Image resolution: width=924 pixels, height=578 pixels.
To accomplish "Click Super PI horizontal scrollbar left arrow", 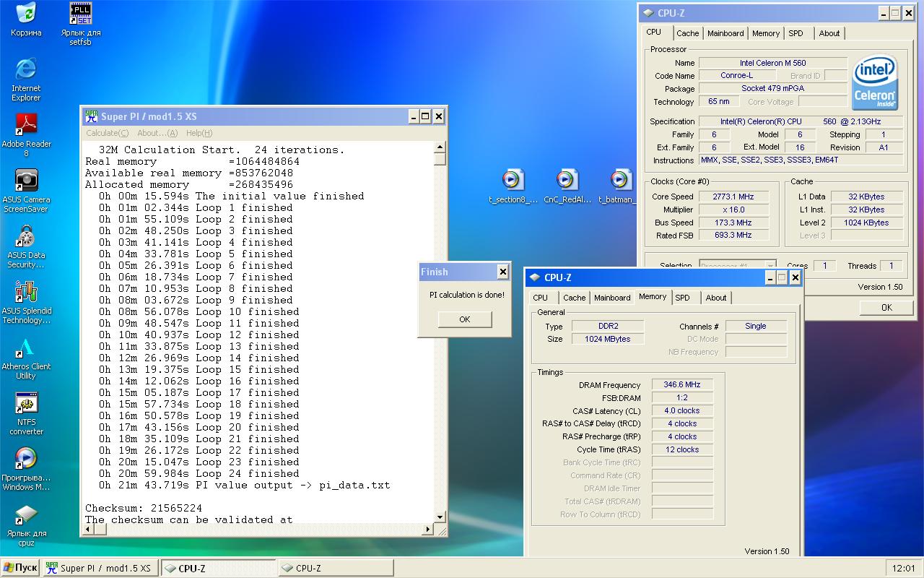I will click(87, 530).
